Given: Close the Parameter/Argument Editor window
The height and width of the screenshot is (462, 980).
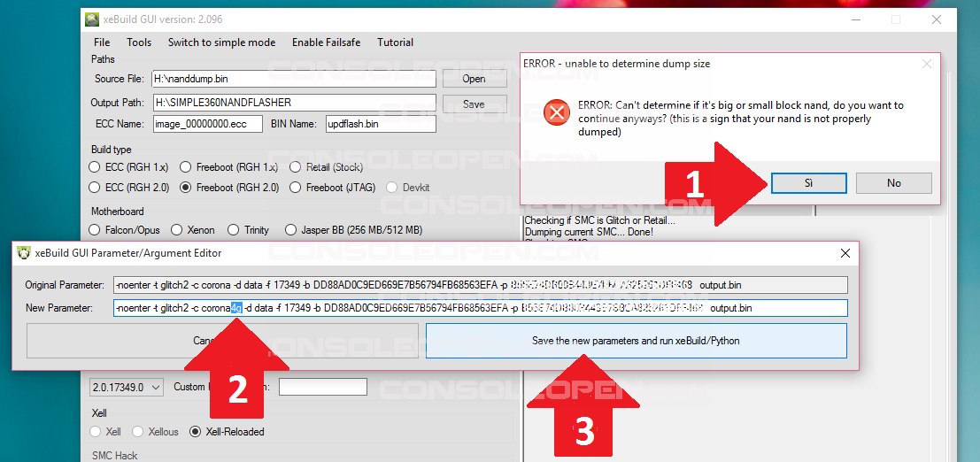Looking at the screenshot, I should [845, 253].
